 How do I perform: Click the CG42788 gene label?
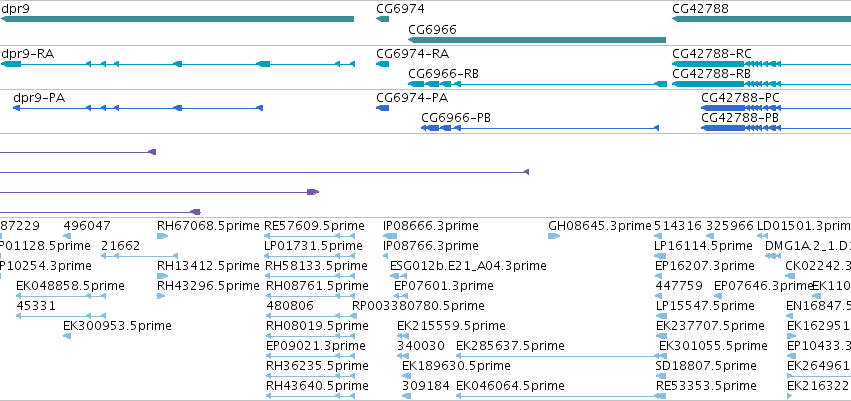click(x=700, y=9)
